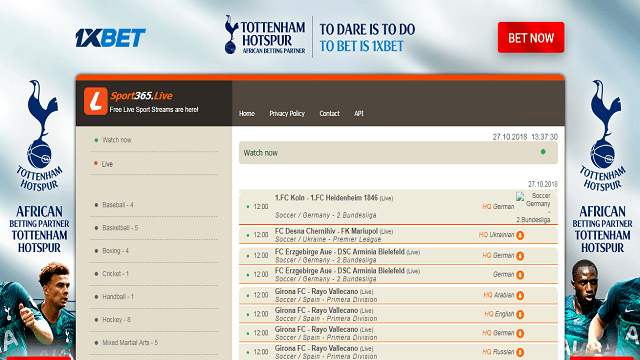Select Hockey - 8 in sports sidebar
This screenshot has height=360, width=640.
click(116, 320)
